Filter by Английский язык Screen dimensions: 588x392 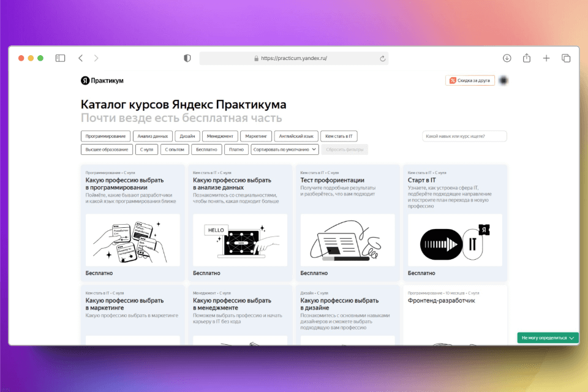point(296,136)
